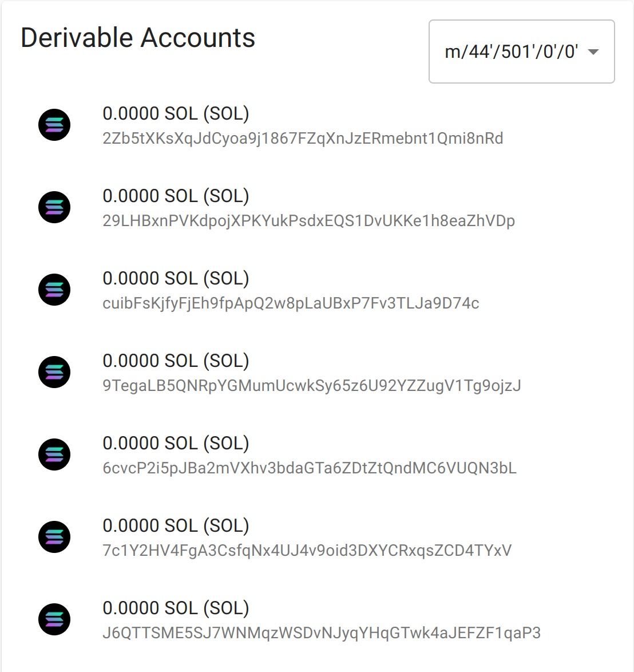Click the Solana icon beside address 6cvcP2i5
Image resolution: width=634 pixels, height=672 pixels.
point(54,454)
